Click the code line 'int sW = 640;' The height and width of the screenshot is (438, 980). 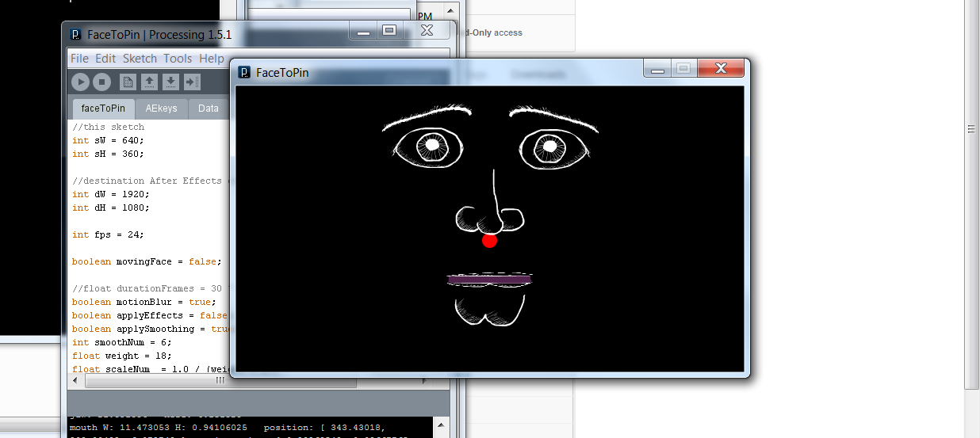click(108, 140)
